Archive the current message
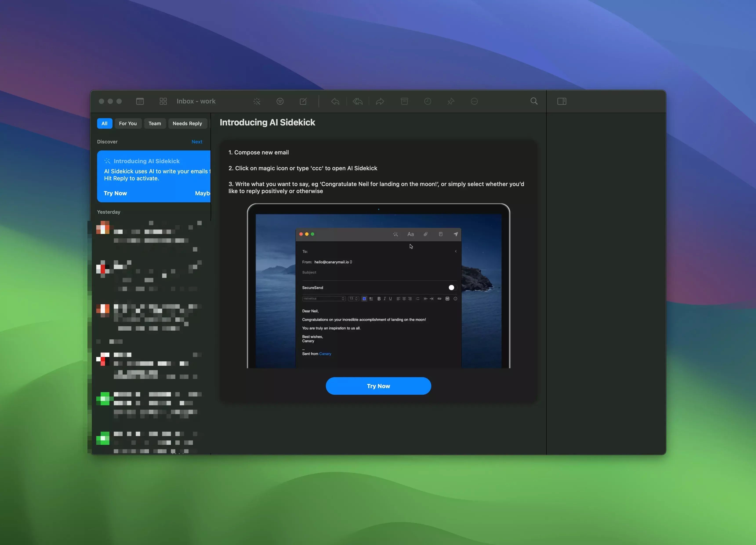This screenshot has width=756, height=545. [x=404, y=101]
